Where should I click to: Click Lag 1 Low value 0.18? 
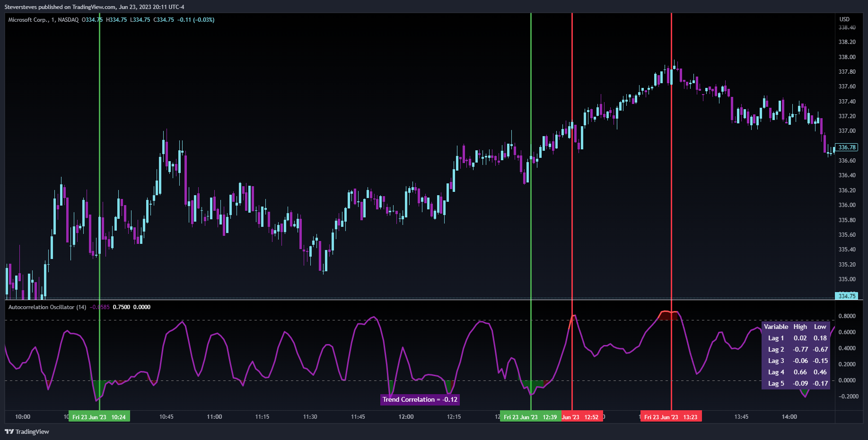tap(820, 338)
